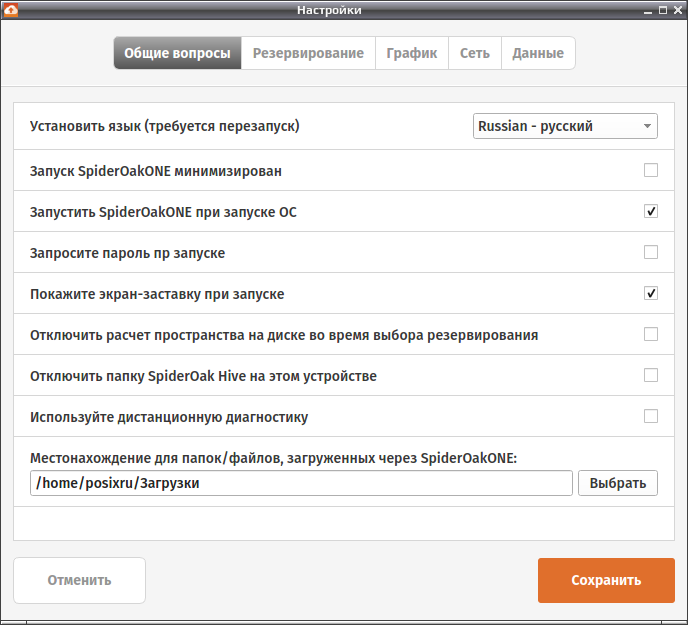Screen dimensions: 688x625
Task: Enable Запуск SpiderOakONE минимизирован checkbox
Action: point(651,170)
